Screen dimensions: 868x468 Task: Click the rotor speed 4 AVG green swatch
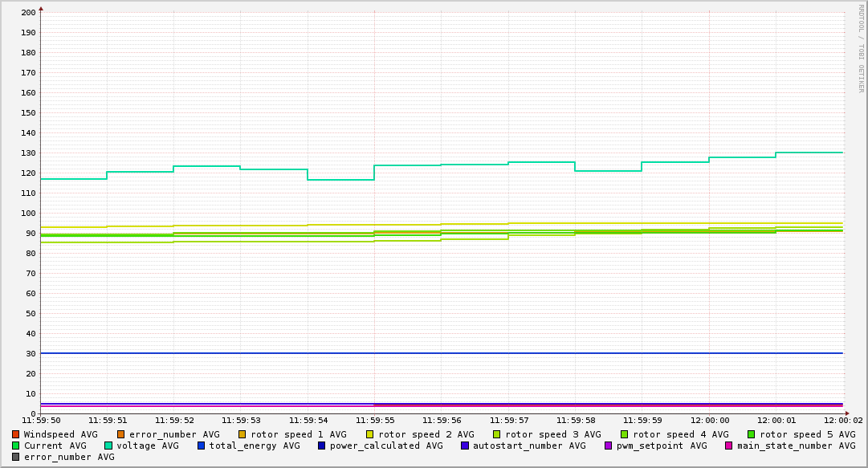[x=625, y=435]
